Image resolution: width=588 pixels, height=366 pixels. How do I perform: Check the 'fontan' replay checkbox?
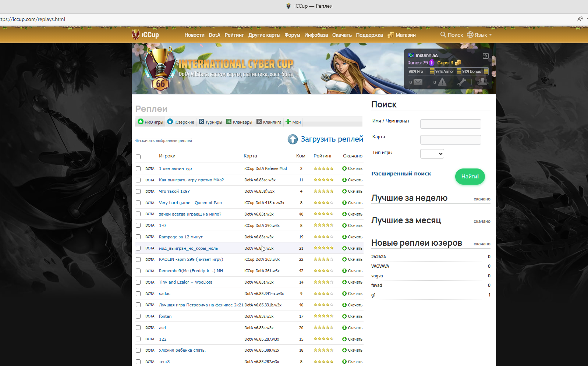tap(138, 316)
